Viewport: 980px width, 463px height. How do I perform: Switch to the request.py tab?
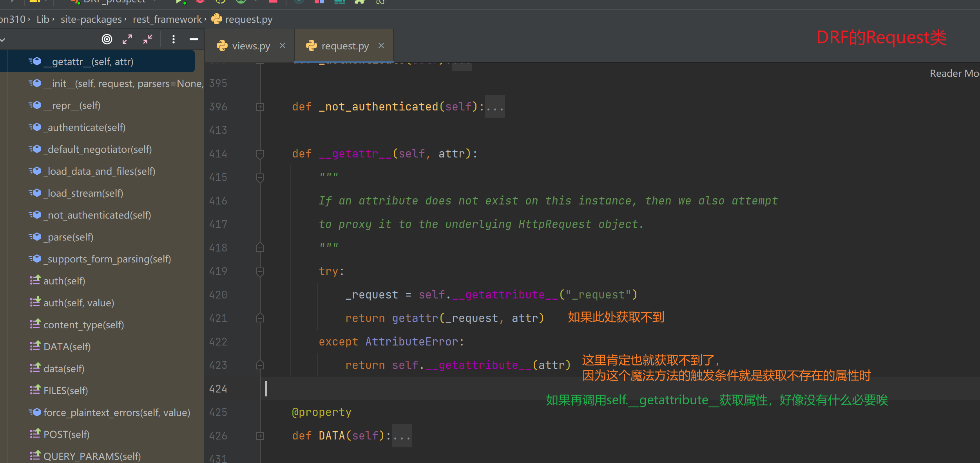pos(345,46)
